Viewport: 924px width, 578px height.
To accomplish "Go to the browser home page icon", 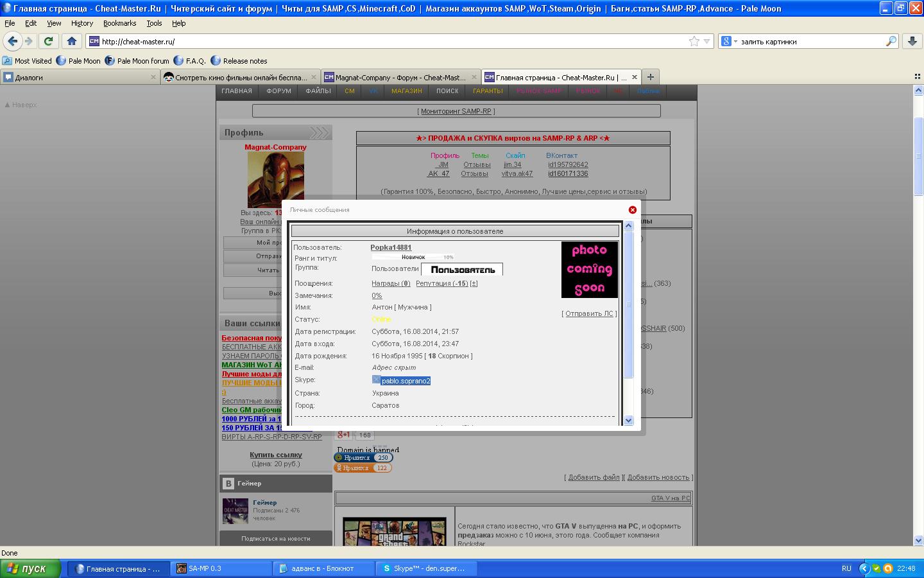I will [x=72, y=41].
